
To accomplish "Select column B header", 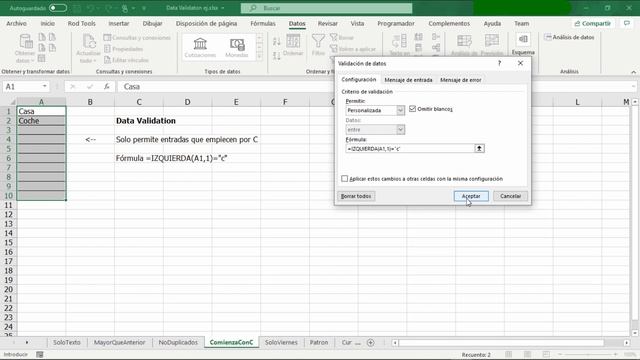I will [90, 102].
